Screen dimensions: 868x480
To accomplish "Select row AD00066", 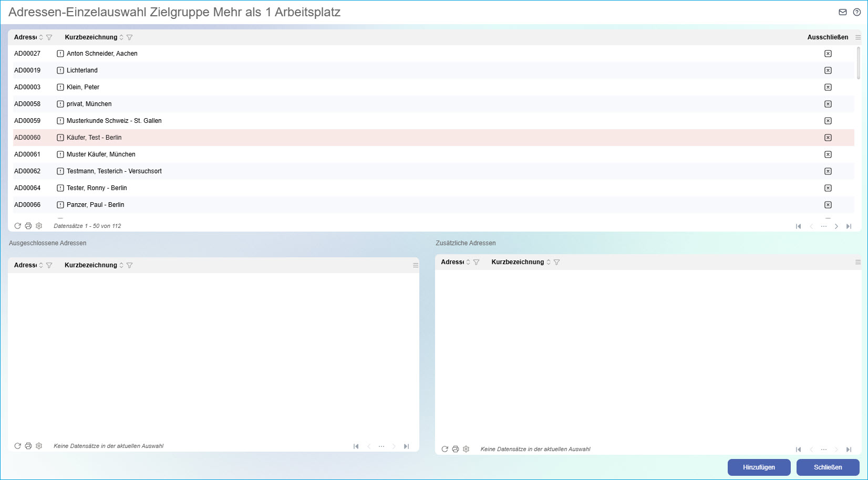I will (x=433, y=205).
